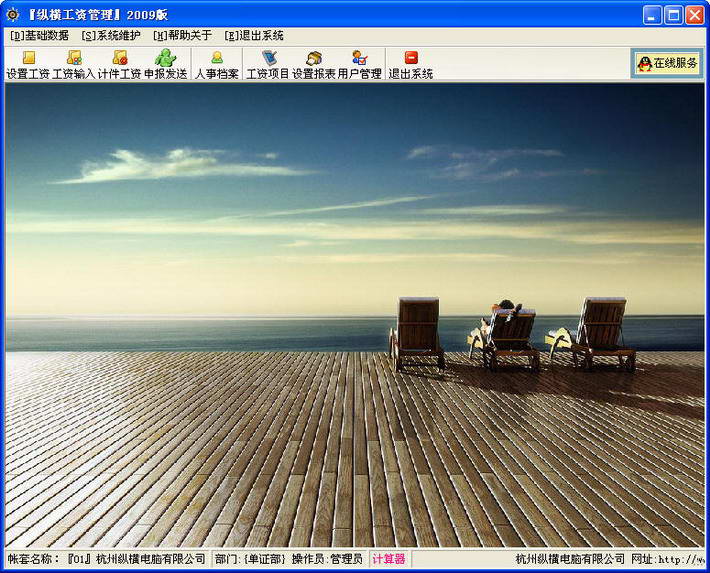Click the red 退出系统 toolbar icon
The width and height of the screenshot is (710, 573).
point(411,65)
